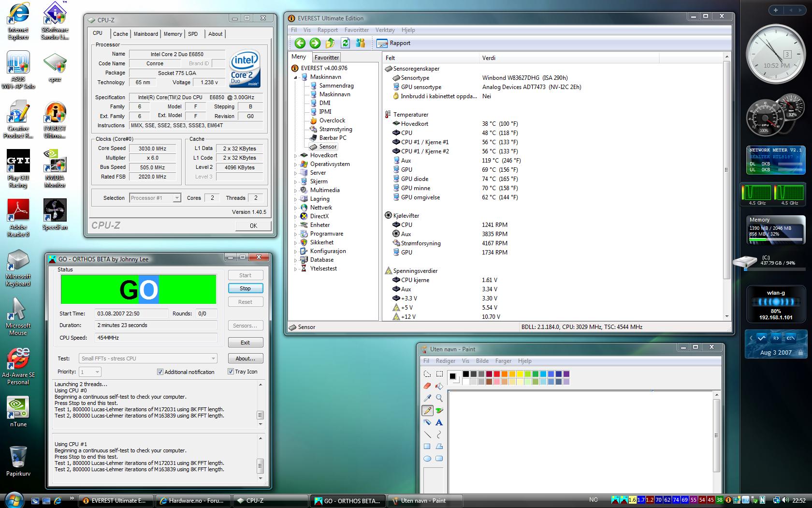The height and width of the screenshot is (508, 812).
Task: Switch to CPU-Z Memory tab
Action: (173, 34)
